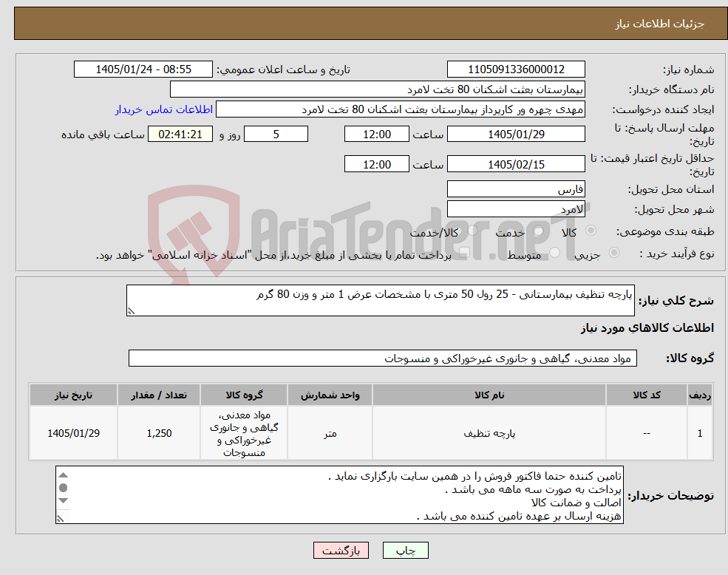Click the general description text area پارچه تنظیف

380,301
